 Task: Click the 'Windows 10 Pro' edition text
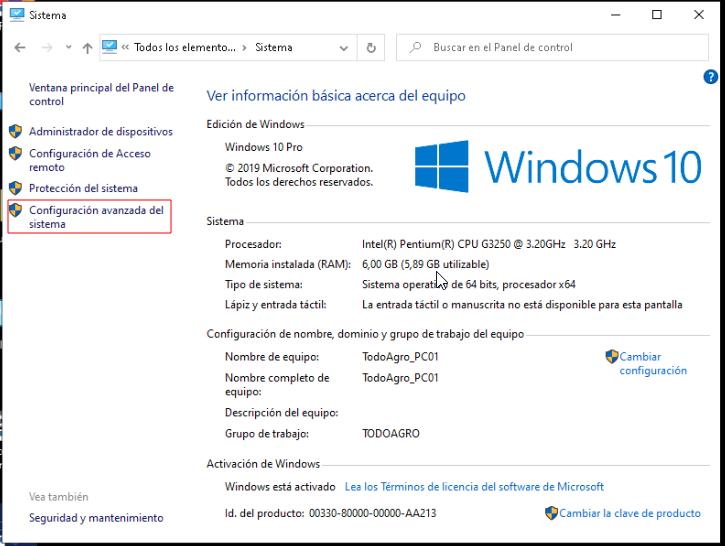(264, 147)
